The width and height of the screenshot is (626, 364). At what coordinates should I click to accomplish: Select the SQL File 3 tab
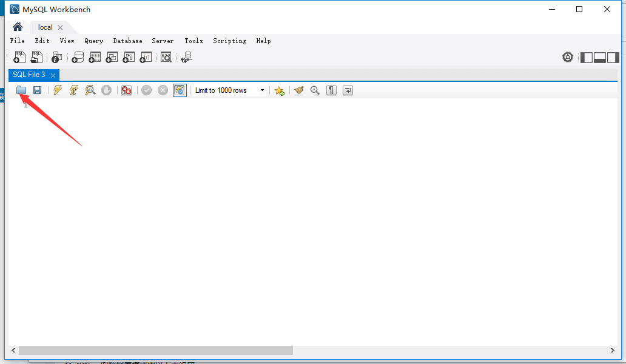pyautogui.click(x=29, y=75)
